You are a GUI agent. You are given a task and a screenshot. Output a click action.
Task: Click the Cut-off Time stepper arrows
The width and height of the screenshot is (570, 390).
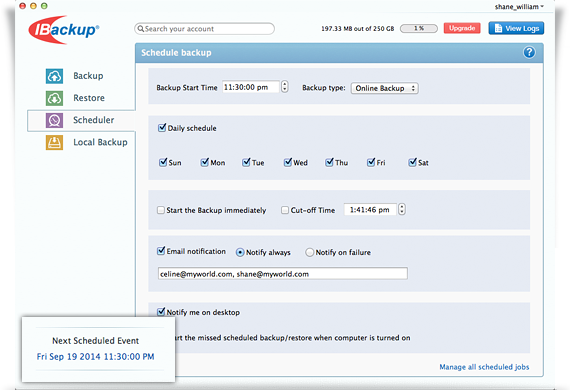(402, 209)
